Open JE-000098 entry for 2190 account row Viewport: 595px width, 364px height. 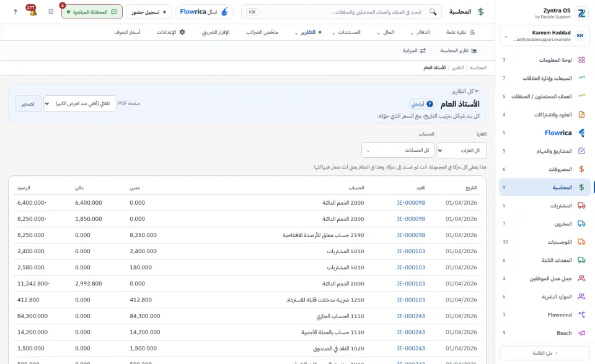pos(410,235)
